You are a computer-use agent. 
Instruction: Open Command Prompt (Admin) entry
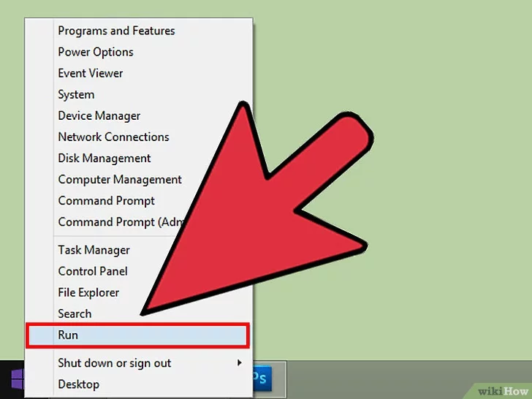pyautogui.click(x=122, y=222)
